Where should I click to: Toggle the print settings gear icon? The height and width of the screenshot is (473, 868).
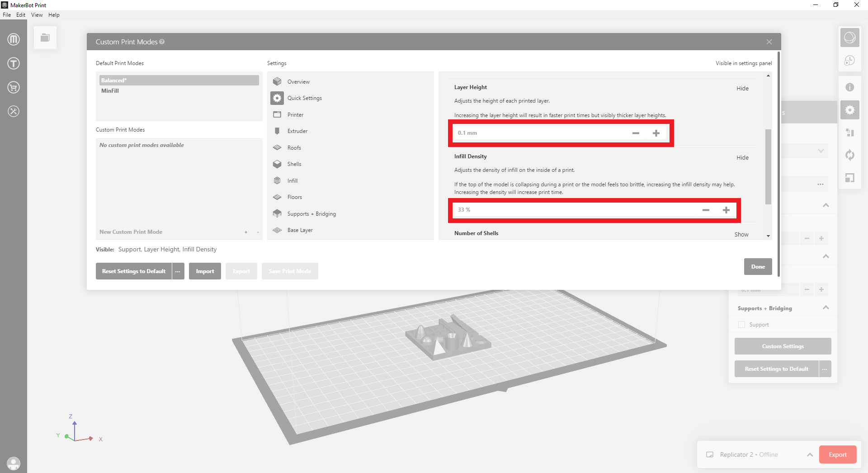coord(850,110)
